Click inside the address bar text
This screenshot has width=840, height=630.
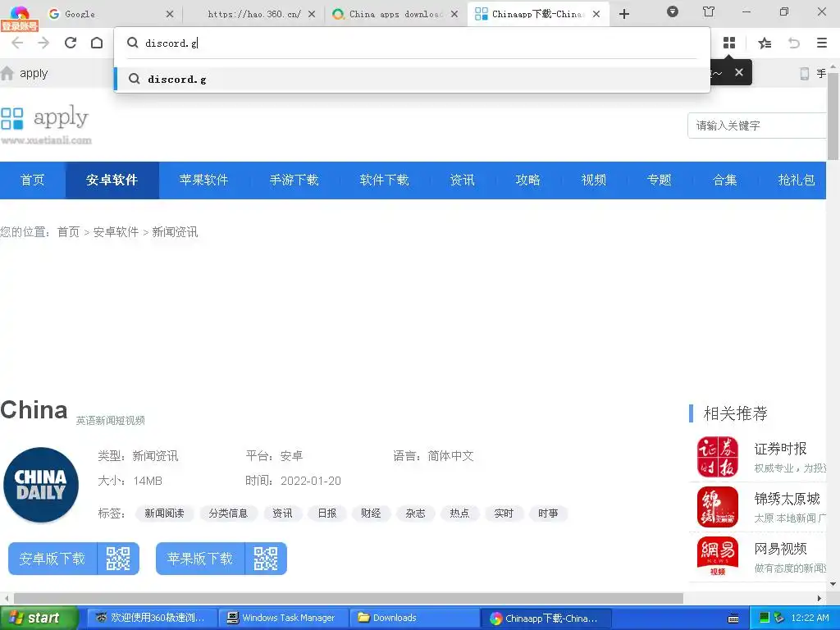point(171,43)
